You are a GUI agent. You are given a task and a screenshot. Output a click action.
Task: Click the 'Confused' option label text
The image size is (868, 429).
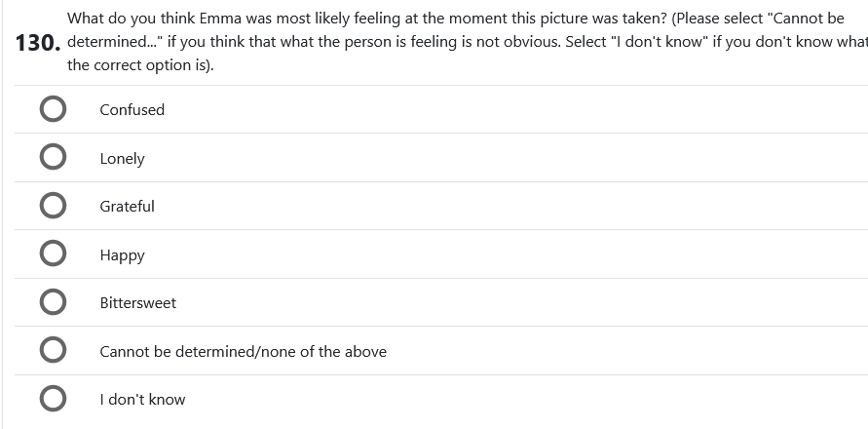pyautogui.click(x=132, y=109)
